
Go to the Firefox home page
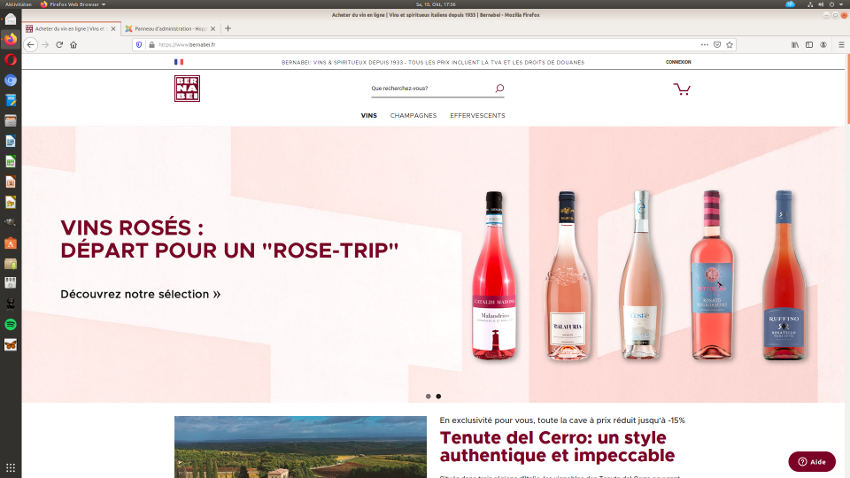pyautogui.click(x=74, y=45)
